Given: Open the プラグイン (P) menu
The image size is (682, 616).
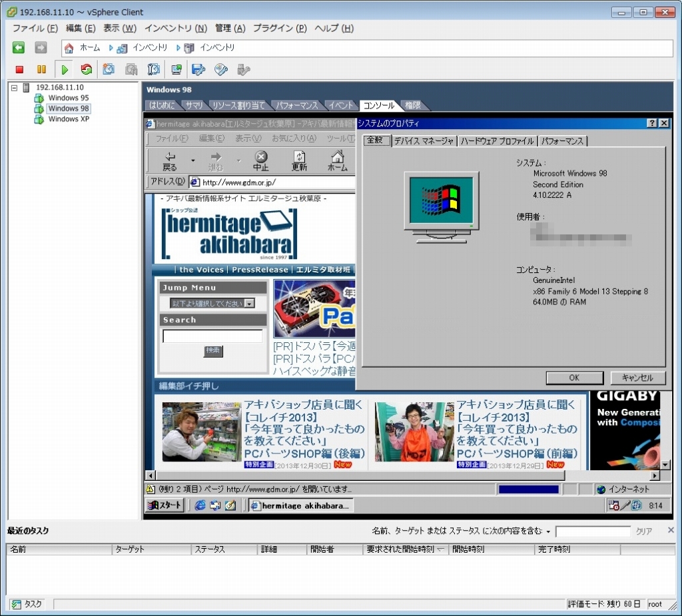Looking at the screenshot, I should click(x=280, y=28).
